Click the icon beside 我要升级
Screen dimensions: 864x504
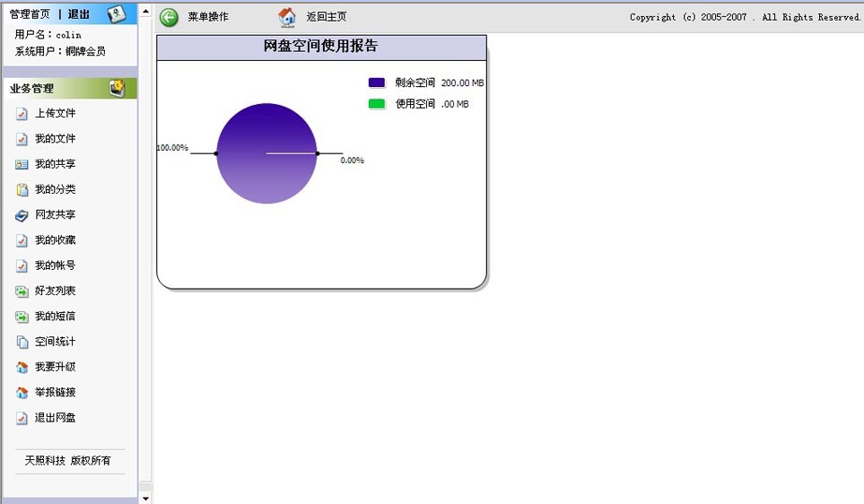pos(22,368)
